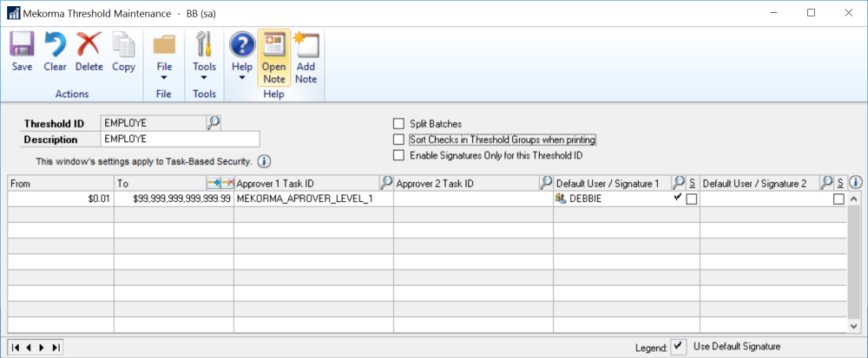Open Default User / Signature 1 lookup
Screen dimensions: 868x358
click(679, 182)
